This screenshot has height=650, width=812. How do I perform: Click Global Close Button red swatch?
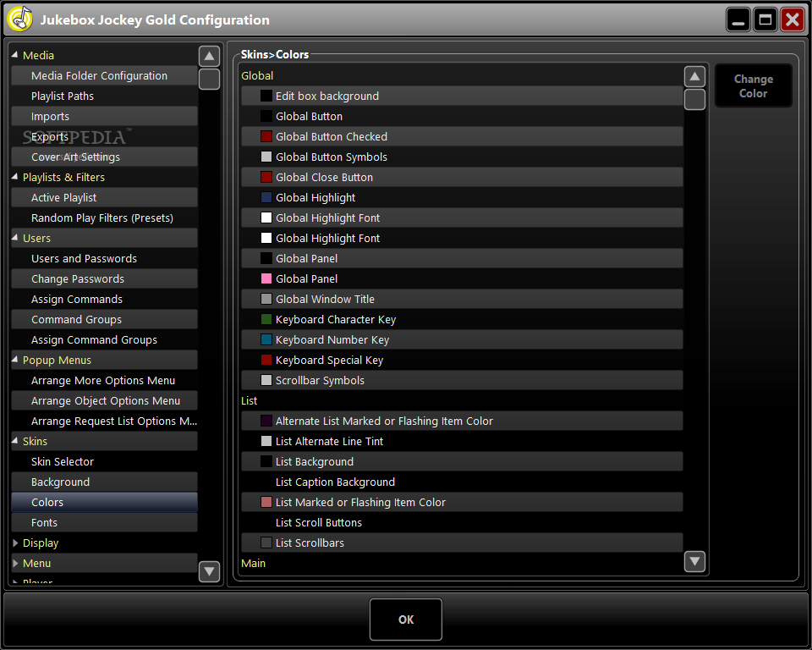[266, 177]
